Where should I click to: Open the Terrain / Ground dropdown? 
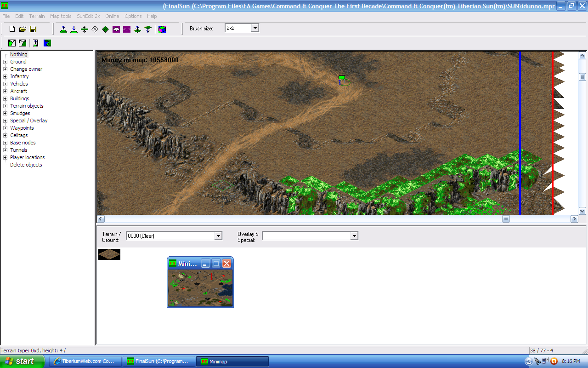pyautogui.click(x=218, y=236)
